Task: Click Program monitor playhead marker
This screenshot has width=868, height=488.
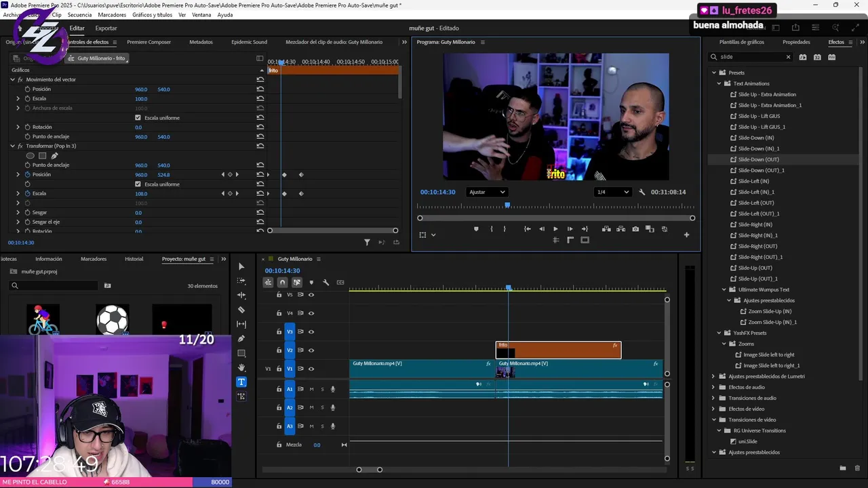Action: 507,205
